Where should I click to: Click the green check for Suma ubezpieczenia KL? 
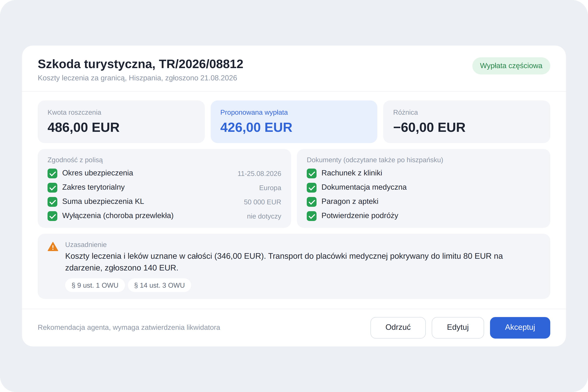(x=52, y=202)
